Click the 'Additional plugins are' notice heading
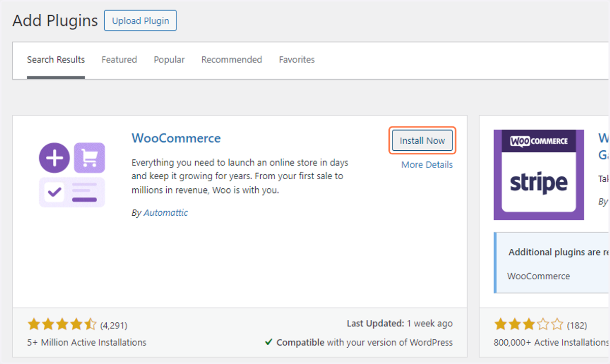This screenshot has width=610, height=364. coord(559,252)
